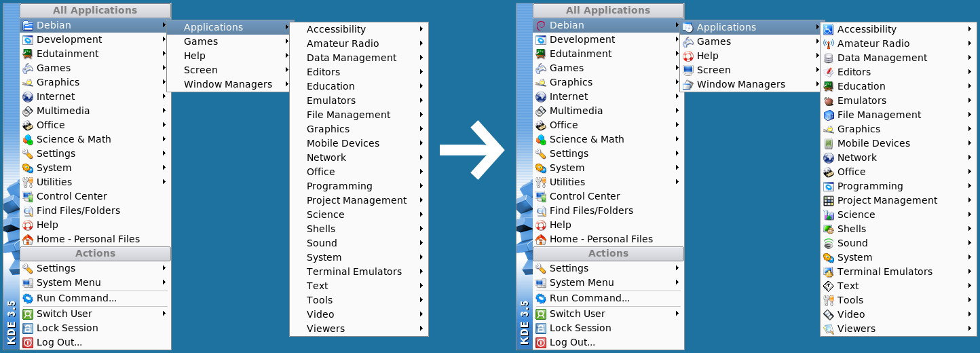
Task: Click the highlighted Applications entry with icon
Action: click(750, 27)
